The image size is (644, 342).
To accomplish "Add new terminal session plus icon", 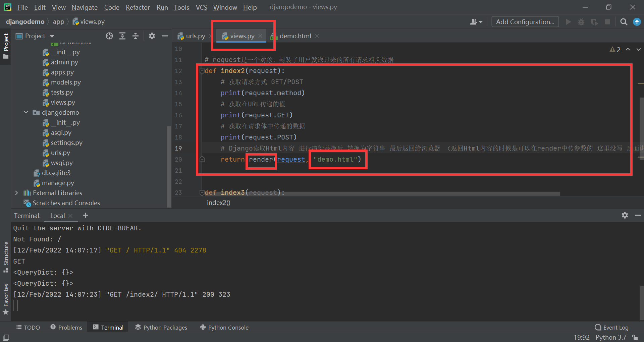I will click(x=86, y=215).
